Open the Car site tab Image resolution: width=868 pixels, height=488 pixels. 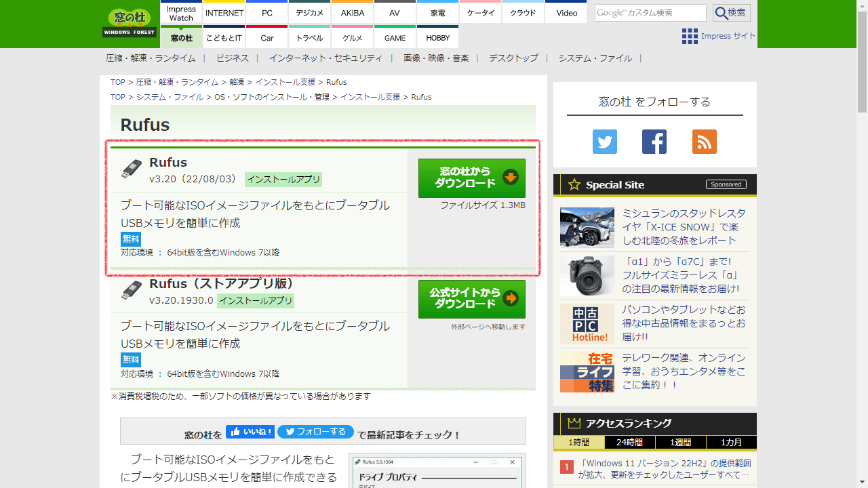coord(267,37)
